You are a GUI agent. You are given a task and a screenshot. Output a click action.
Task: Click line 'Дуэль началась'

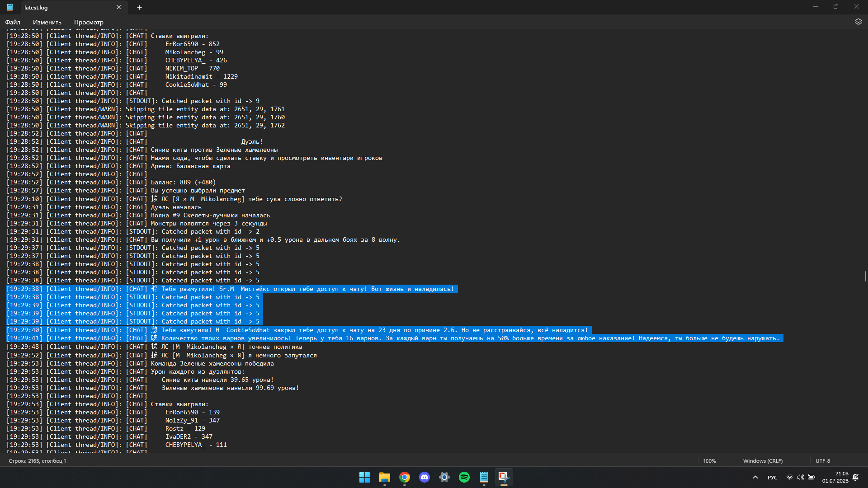(x=104, y=207)
